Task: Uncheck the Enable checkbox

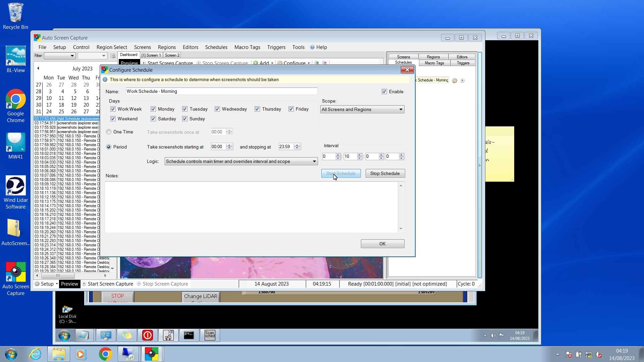Action: pos(384,92)
